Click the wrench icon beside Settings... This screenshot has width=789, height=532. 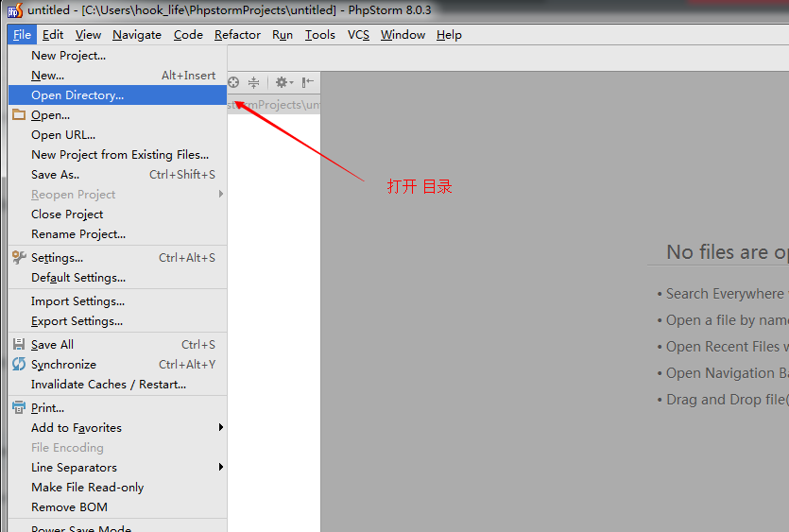[19, 257]
